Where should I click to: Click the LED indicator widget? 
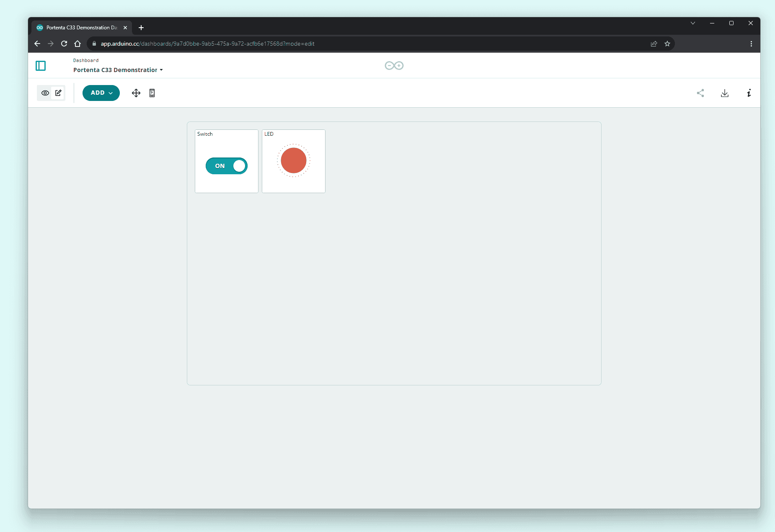click(x=293, y=160)
